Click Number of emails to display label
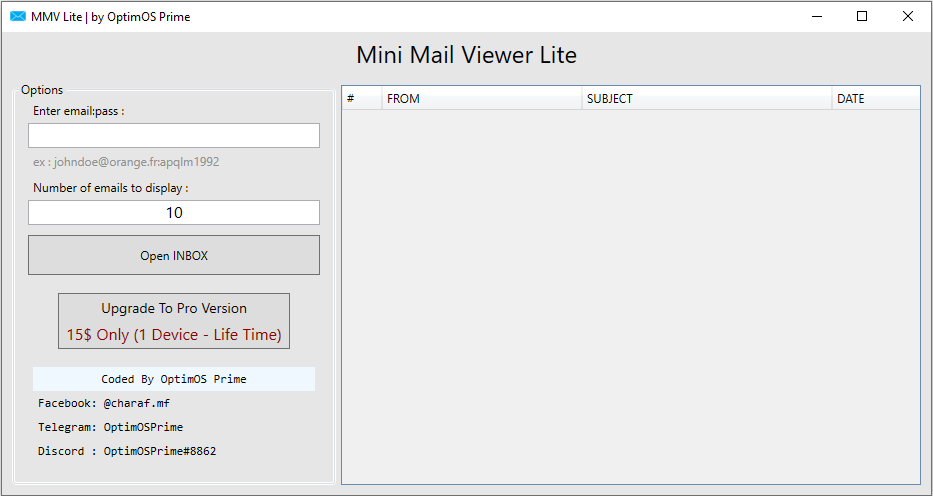Viewport: 933px width, 496px height. (x=111, y=188)
